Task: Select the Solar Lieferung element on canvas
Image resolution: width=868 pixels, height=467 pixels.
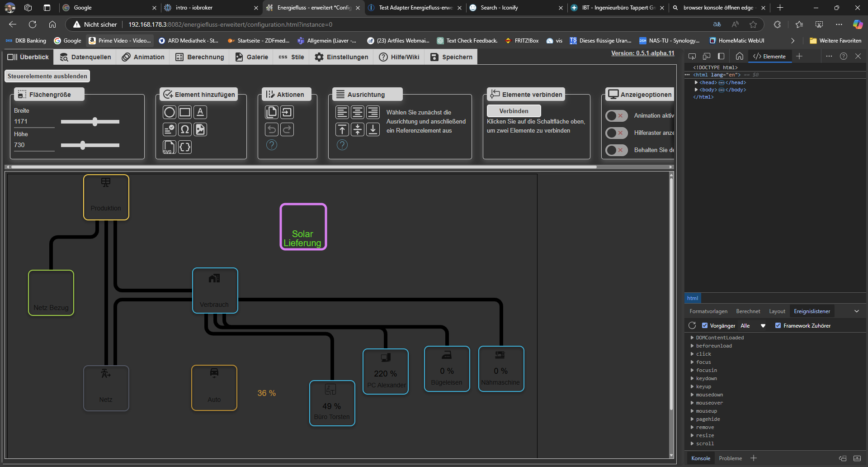Action: pos(303,227)
